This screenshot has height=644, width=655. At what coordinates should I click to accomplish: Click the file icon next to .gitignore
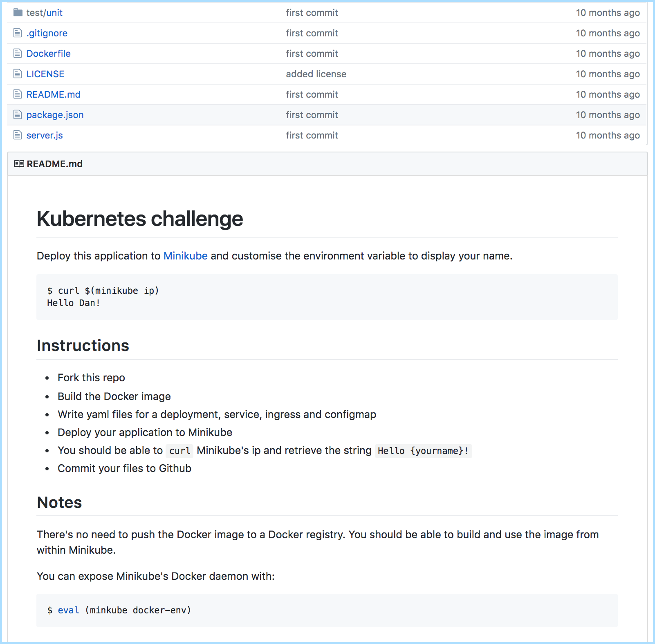point(18,33)
